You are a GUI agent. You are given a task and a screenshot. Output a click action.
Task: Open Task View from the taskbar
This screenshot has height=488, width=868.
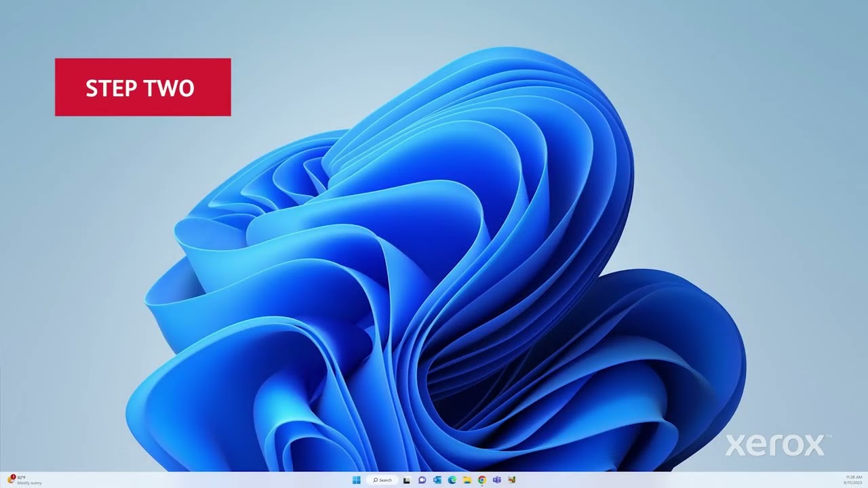pyautogui.click(x=406, y=480)
